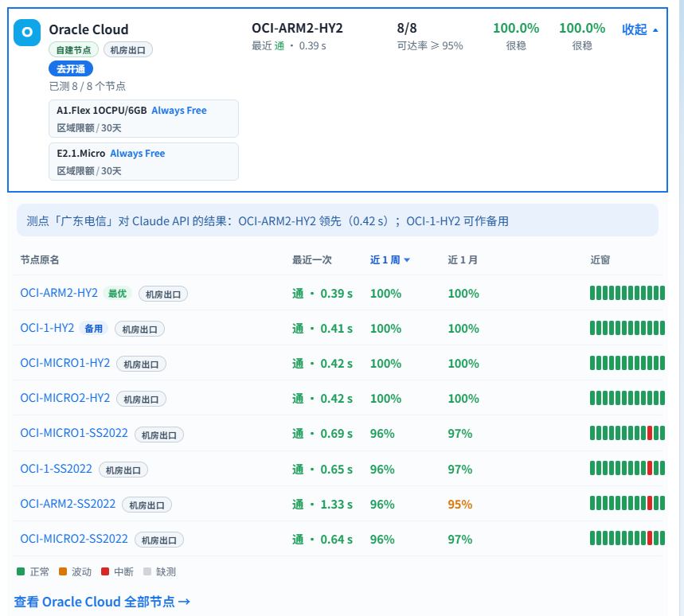
Task: Click the 机房出口 tag on OCI-1-SS2022 row
Action: [123, 470]
